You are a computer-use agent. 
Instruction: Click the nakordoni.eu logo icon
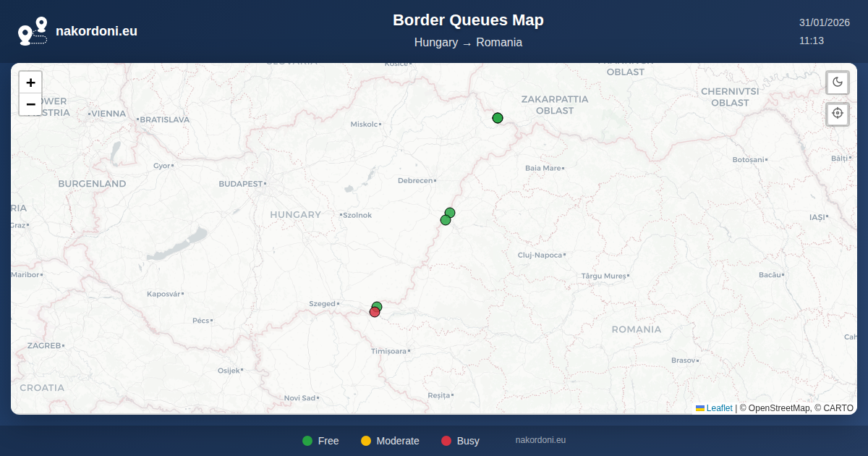pyautogui.click(x=33, y=31)
